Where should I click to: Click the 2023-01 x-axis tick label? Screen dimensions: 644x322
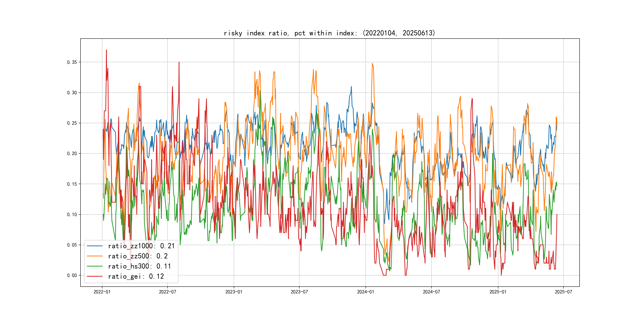[x=234, y=292]
